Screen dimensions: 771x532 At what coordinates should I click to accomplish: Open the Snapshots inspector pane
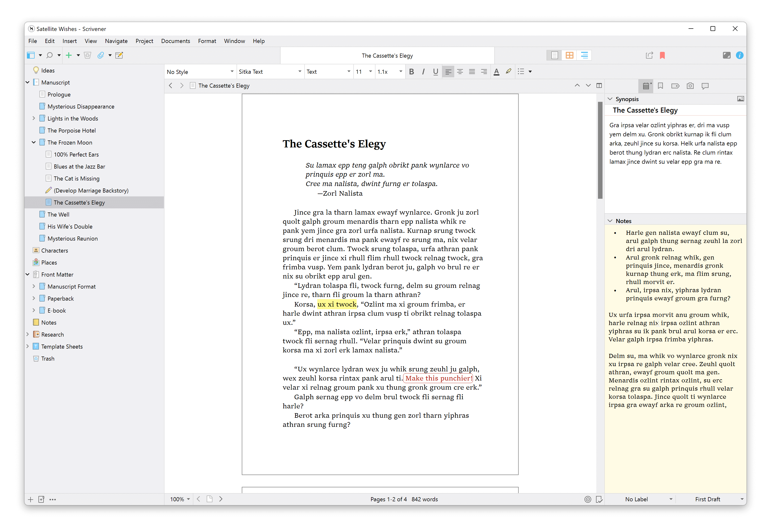point(690,86)
